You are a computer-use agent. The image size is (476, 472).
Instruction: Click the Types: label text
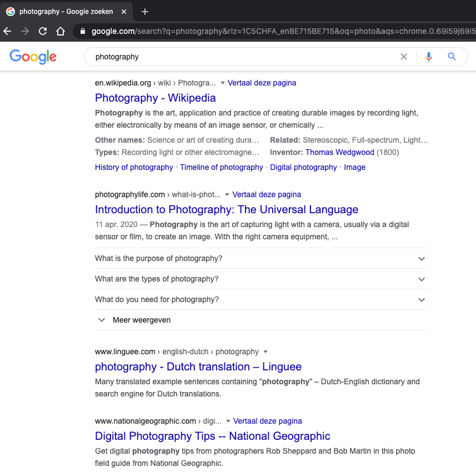point(107,152)
